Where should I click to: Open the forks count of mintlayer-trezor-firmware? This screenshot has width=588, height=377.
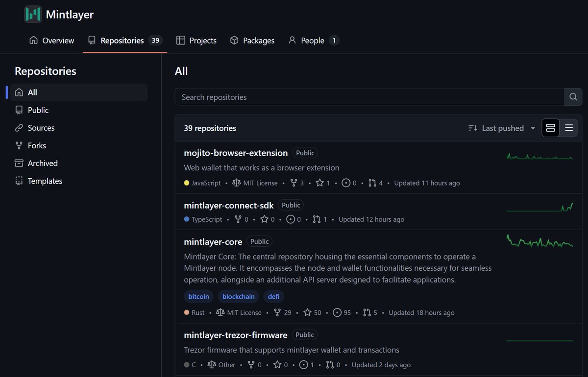pyautogui.click(x=255, y=365)
